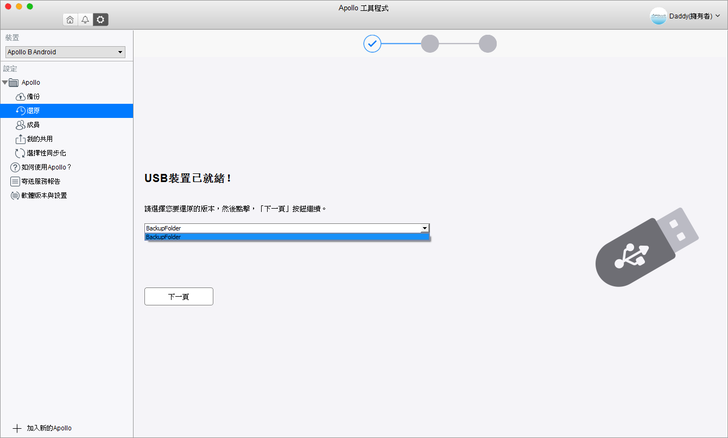Click the USB裝置已就緒 heading

click(188, 178)
